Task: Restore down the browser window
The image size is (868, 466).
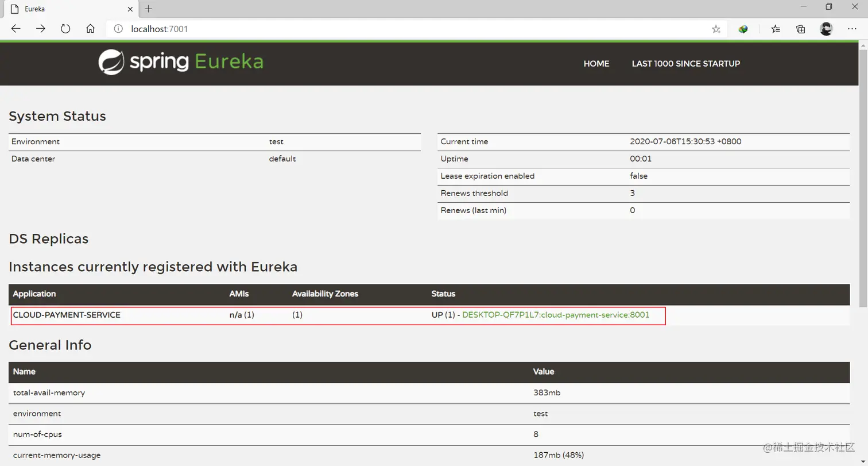Action: [x=828, y=7]
